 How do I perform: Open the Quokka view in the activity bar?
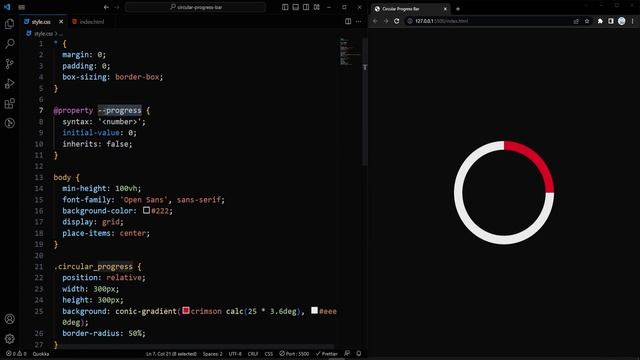(x=9, y=123)
